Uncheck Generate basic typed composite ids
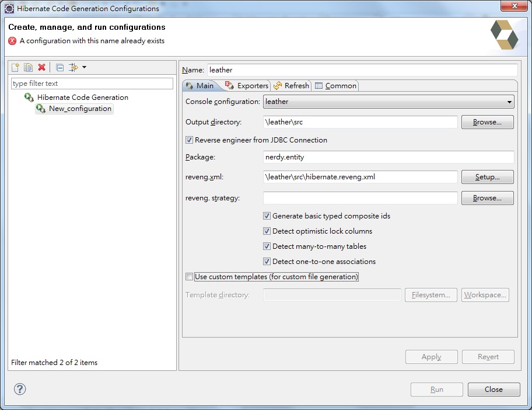The height and width of the screenshot is (410, 532). (x=267, y=216)
